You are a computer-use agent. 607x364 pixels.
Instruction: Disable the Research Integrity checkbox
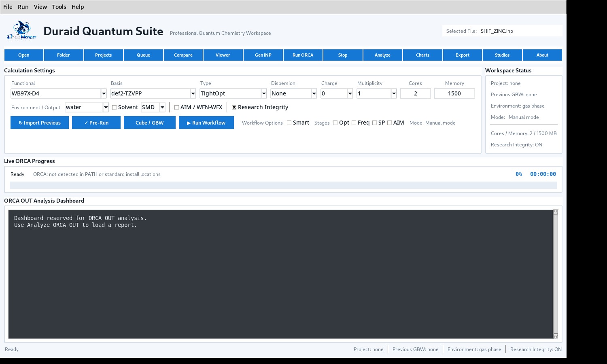(234, 107)
